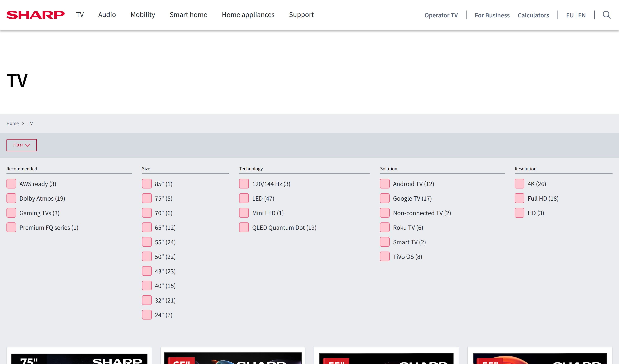Open the TV navigation menu

pyautogui.click(x=80, y=15)
